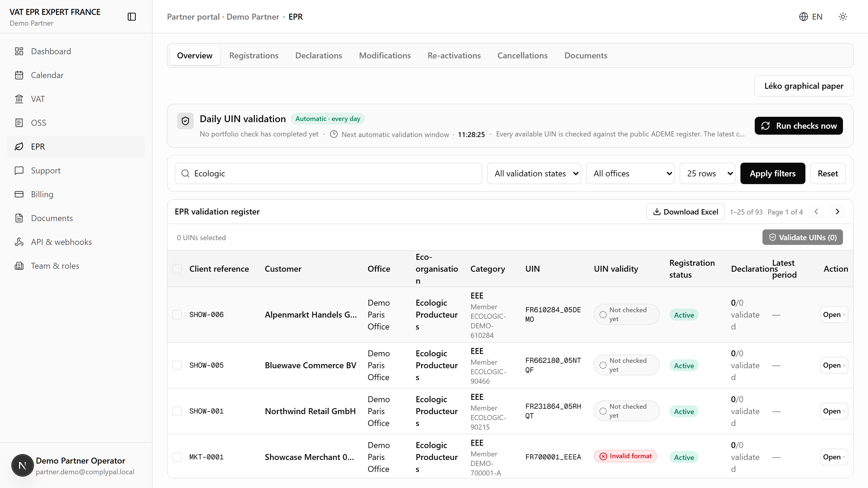Go to the next page arrow
This screenshot has height=488, width=868.
click(x=837, y=212)
